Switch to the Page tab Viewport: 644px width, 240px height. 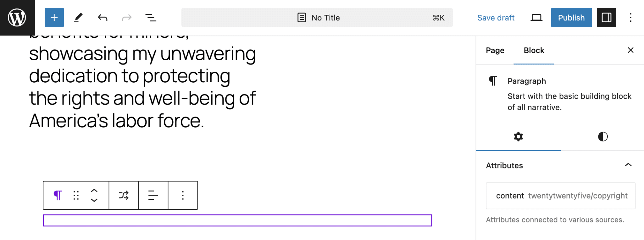point(495,50)
